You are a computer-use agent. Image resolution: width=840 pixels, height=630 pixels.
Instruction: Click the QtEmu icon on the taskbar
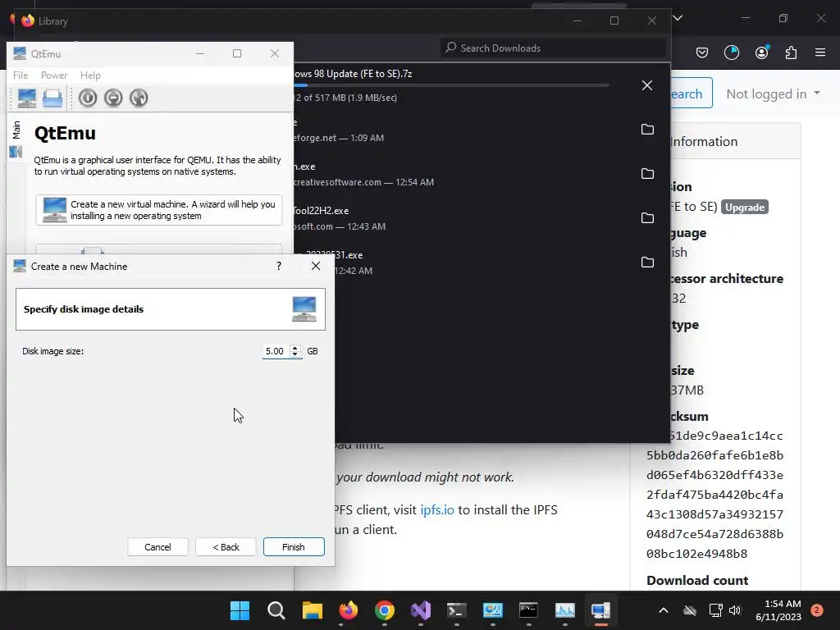[x=600, y=610]
